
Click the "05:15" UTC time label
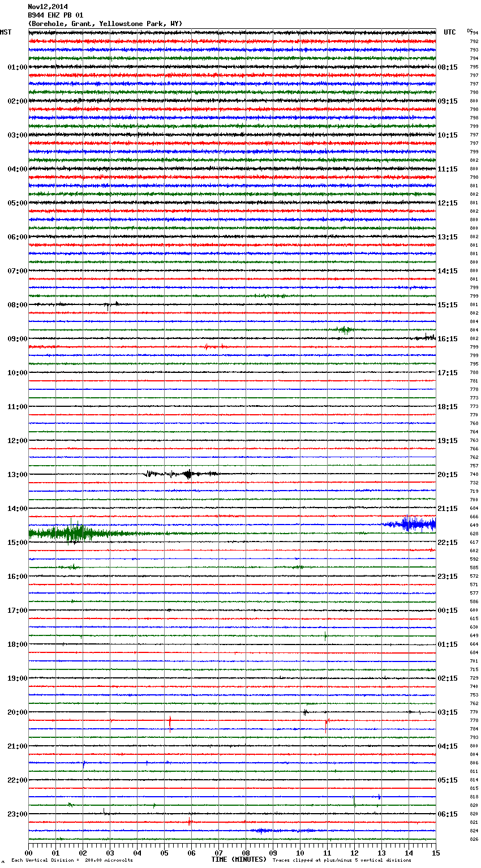(448, 780)
